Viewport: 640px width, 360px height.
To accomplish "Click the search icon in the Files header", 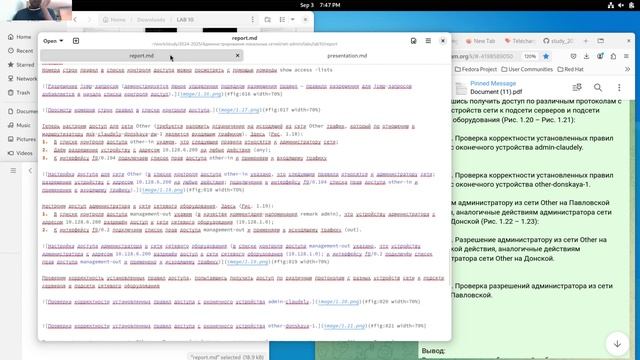I will 267,20.
